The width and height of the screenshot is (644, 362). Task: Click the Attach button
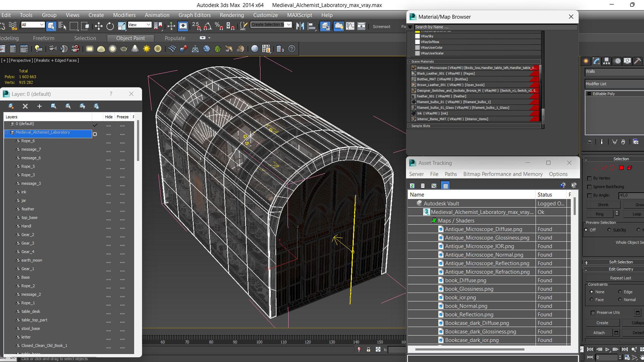[x=599, y=333]
